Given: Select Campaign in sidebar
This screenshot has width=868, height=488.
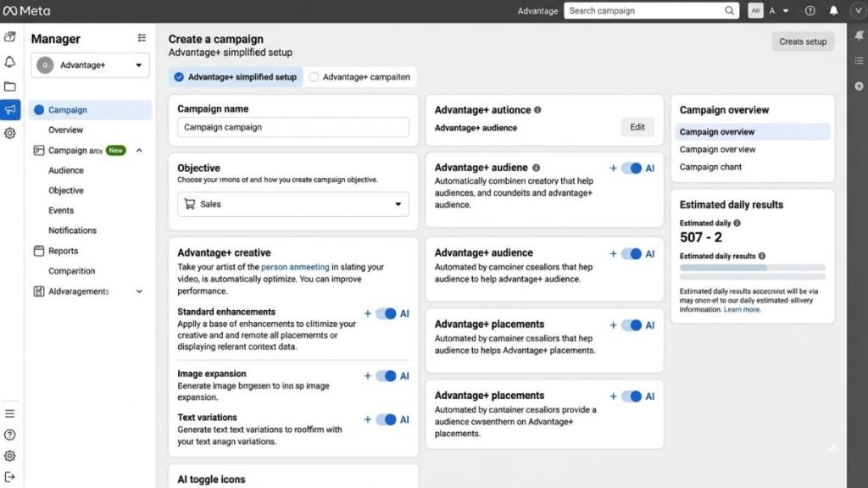Looking at the screenshot, I should tap(90, 109).
